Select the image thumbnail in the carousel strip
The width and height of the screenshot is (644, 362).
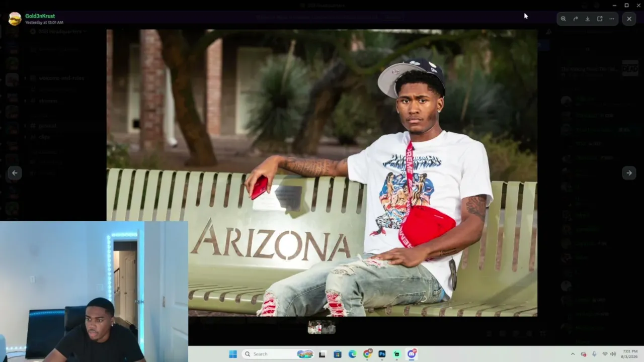pyautogui.click(x=321, y=327)
